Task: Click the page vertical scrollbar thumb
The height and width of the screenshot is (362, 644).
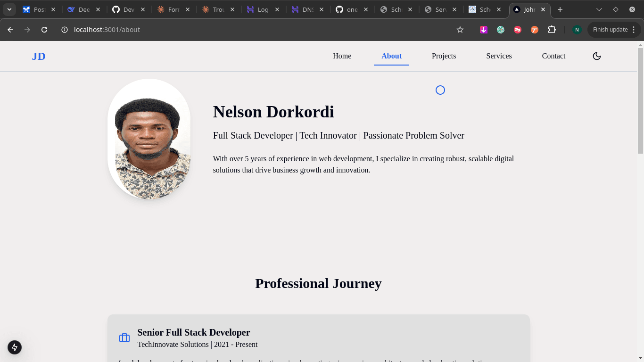Action: [x=640, y=100]
